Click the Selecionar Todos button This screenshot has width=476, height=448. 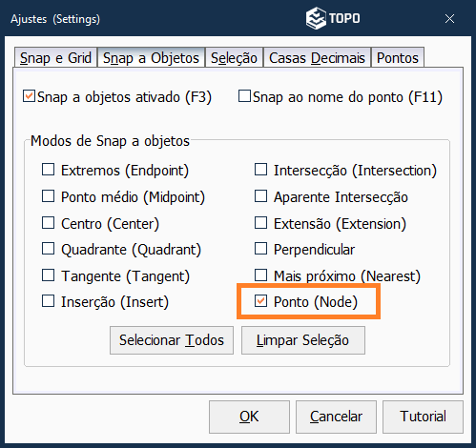[172, 340]
